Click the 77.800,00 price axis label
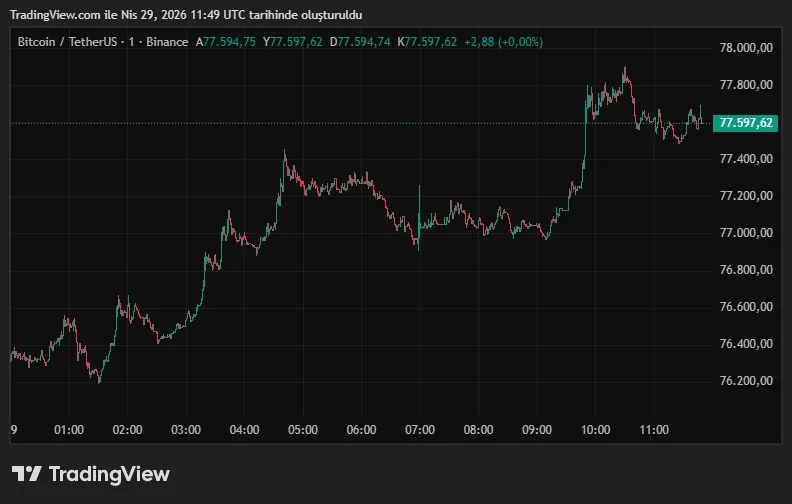The width and height of the screenshot is (792, 504). click(x=746, y=84)
